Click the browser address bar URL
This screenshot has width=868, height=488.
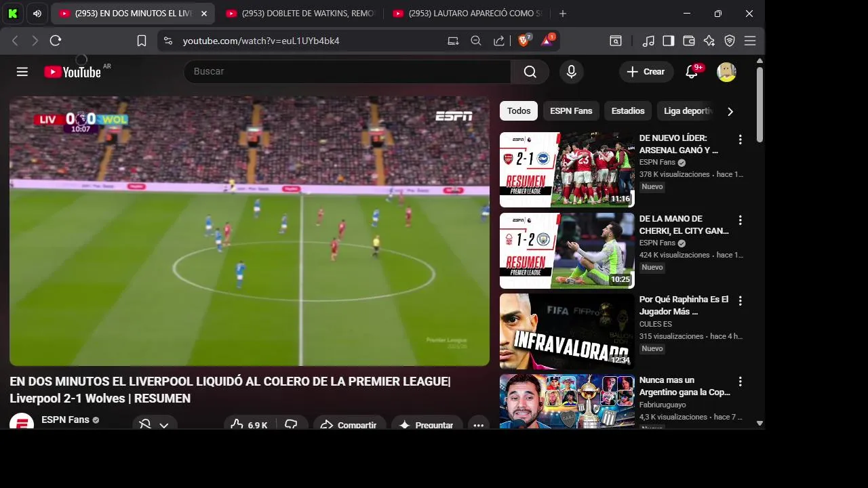[x=261, y=41]
